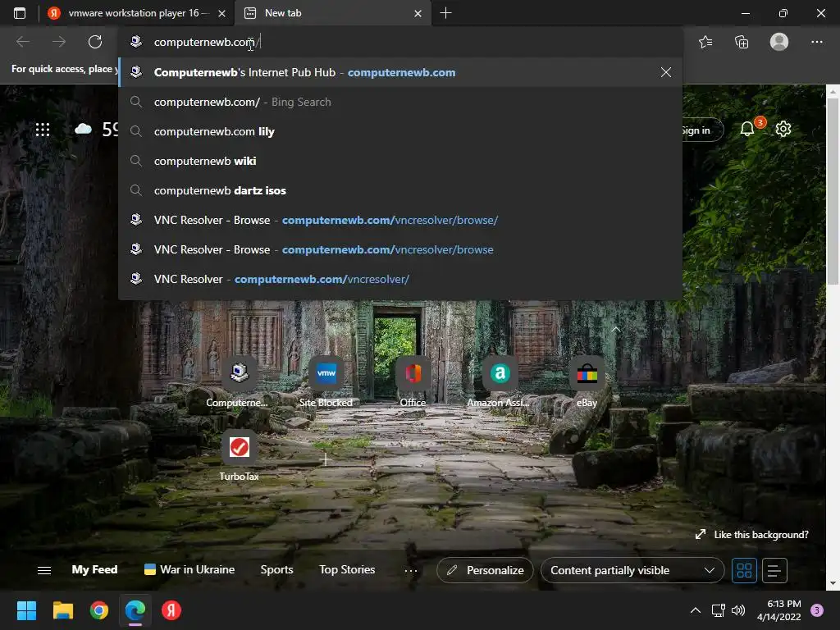Open VNC Resolver Browse suggestion ending with slash
The image size is (840, 630).
tap(400, 220)
